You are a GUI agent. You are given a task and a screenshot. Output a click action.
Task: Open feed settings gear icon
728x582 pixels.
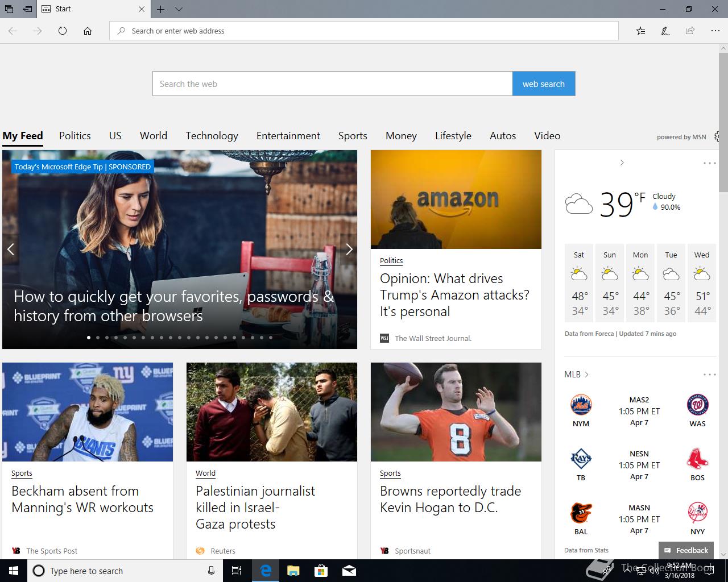click(717, 136)
